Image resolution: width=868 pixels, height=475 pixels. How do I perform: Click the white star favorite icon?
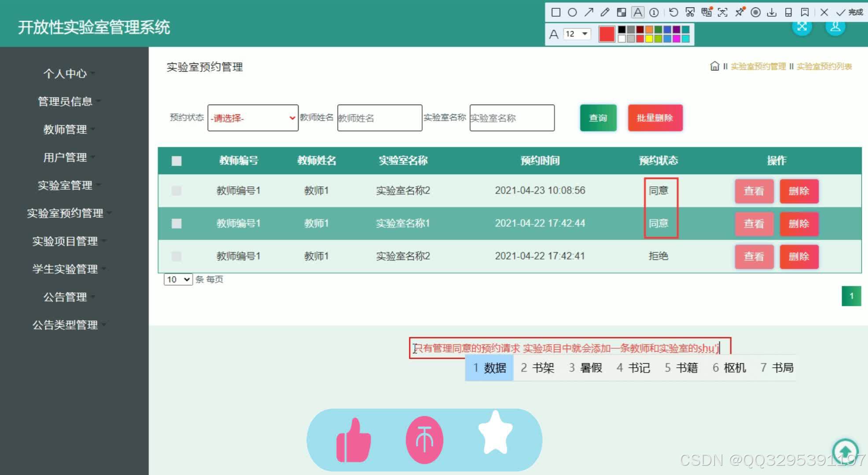tap(496, 432)
